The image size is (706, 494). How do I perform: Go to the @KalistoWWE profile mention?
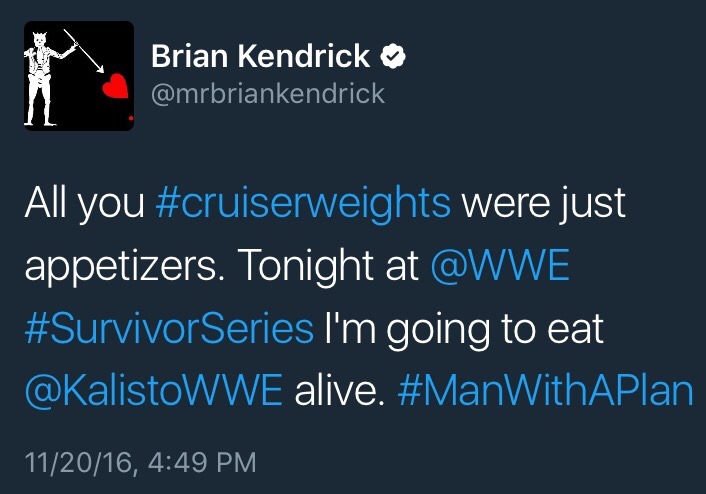pos(150,389)
